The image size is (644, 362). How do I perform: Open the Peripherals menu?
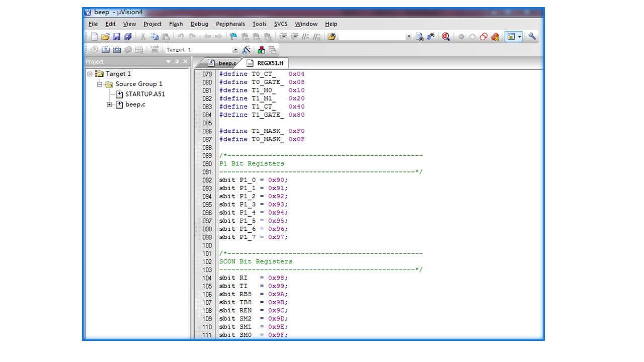[230, 24]
